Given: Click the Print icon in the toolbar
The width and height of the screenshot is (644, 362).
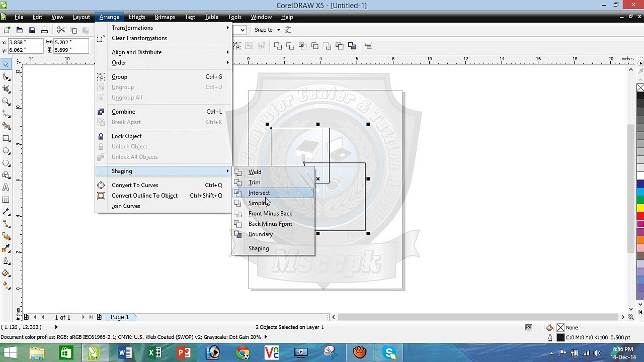Looking at the screenshot, I should coord(44,30).
